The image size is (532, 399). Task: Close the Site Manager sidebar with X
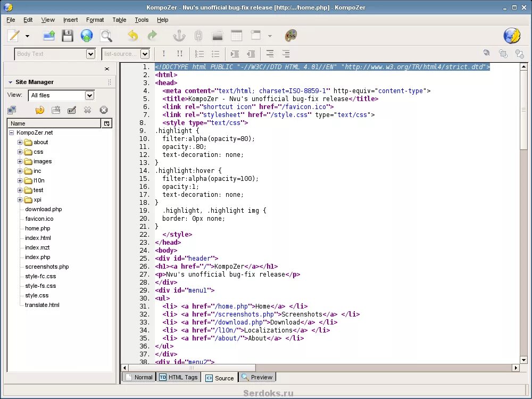coord(107,69)
